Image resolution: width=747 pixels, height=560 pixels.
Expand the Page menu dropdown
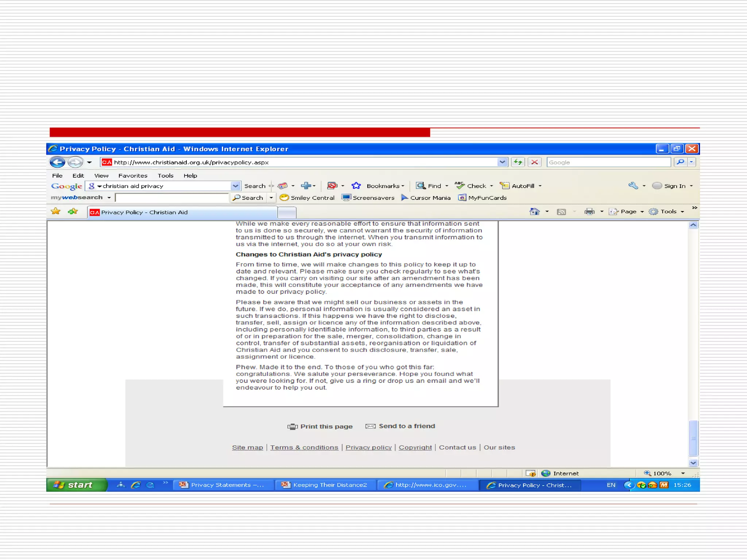[x=642, y=211]
